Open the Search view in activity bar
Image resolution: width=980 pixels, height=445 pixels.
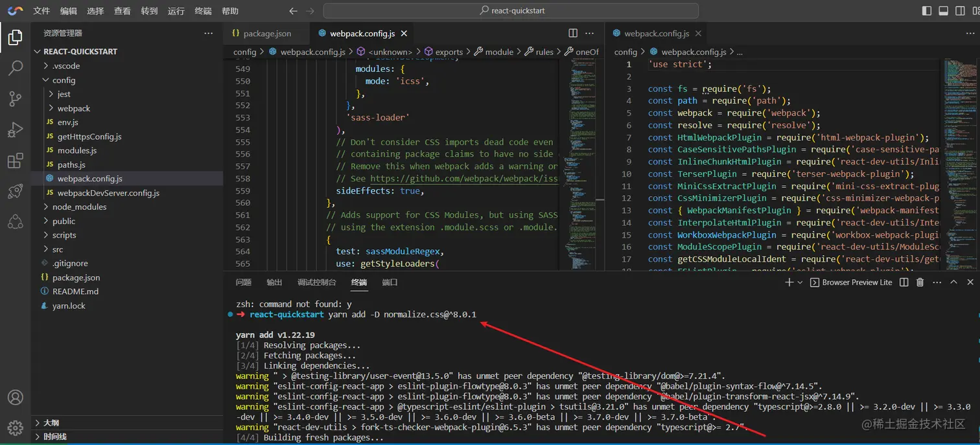point(15,68)
